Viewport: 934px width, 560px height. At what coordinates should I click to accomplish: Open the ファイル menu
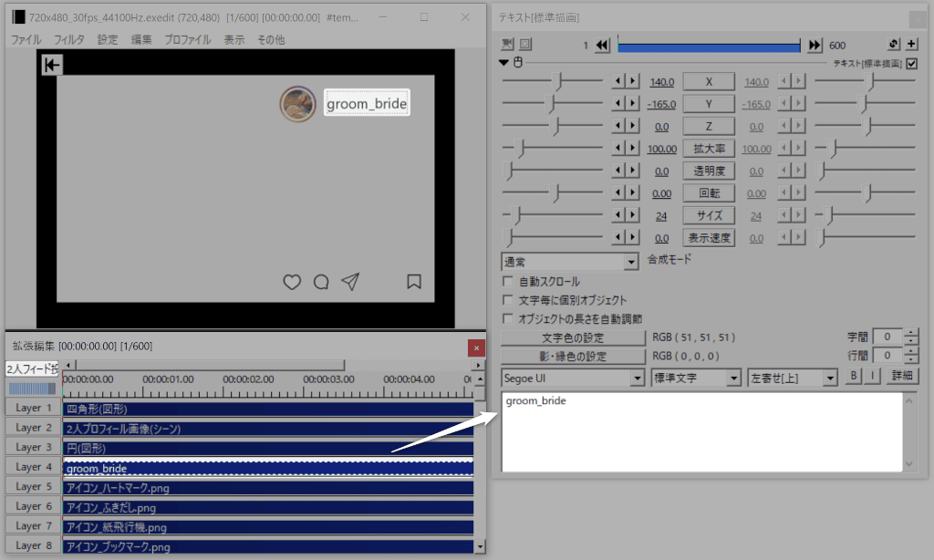click(x=26, y=39)
